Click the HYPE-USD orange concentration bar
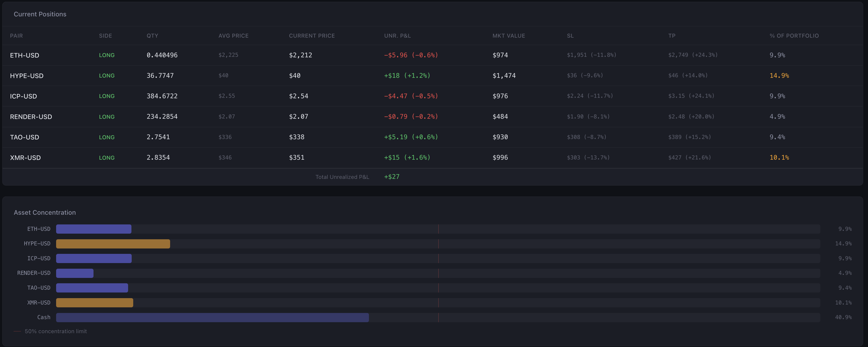 click(113, 243)
